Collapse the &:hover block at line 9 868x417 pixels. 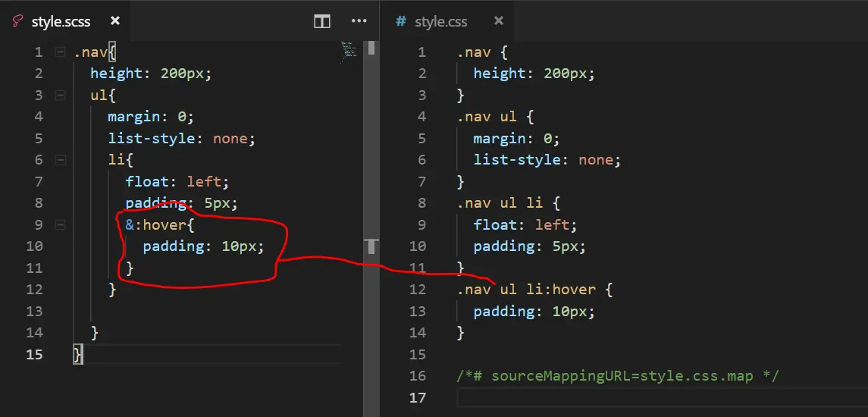pos(61,225)
